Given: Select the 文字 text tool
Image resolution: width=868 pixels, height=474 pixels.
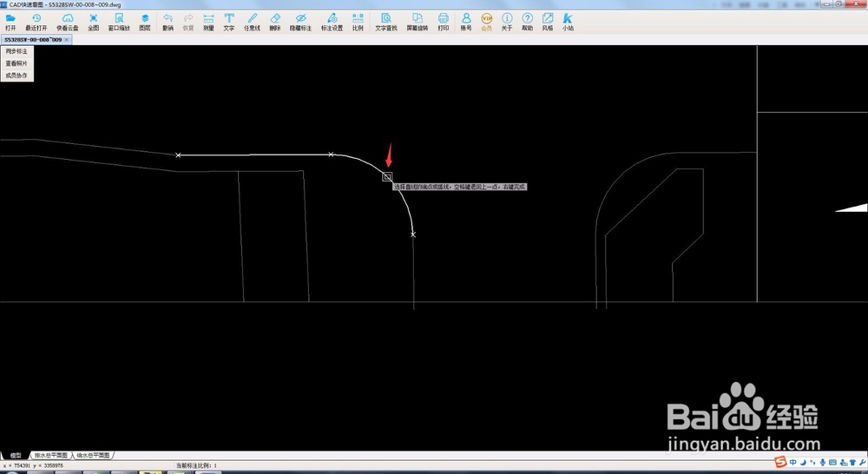Looking at the screenshot, I should point(229,22).
